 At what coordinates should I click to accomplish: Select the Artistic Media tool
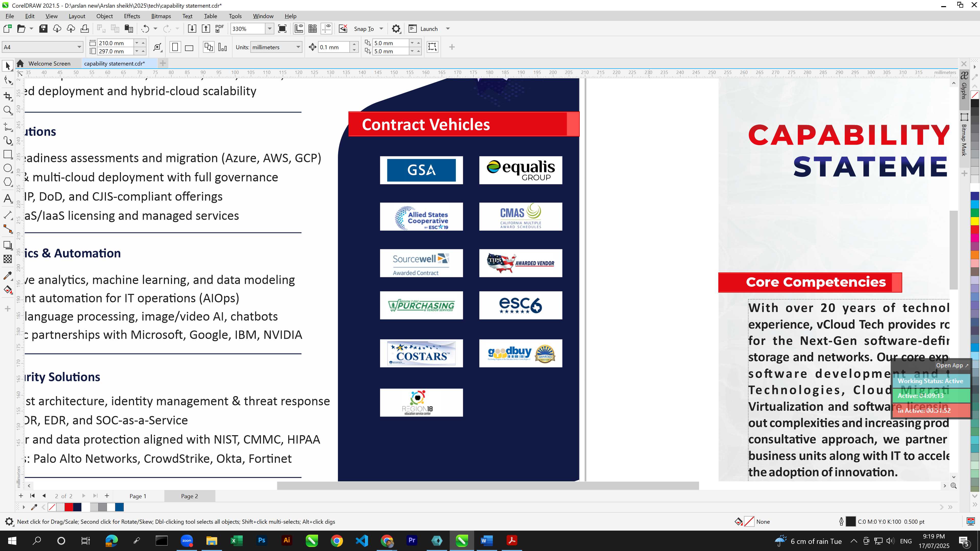pyautogui.click(x=8, y=140)
